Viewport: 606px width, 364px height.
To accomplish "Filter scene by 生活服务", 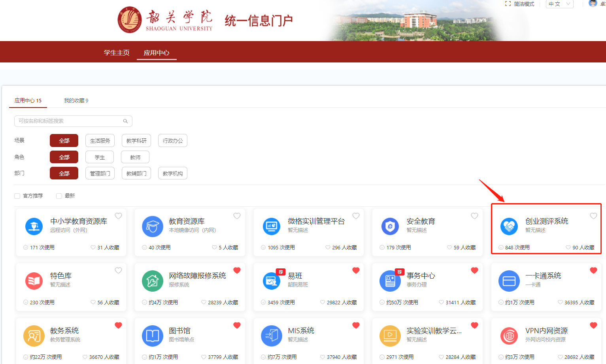I will [100, 141].
